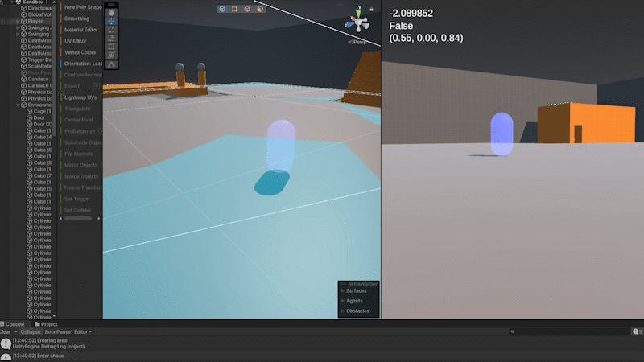
Task: Collapse the Sandbox scene in Hierarchy
Action: [x=12, y=2]
